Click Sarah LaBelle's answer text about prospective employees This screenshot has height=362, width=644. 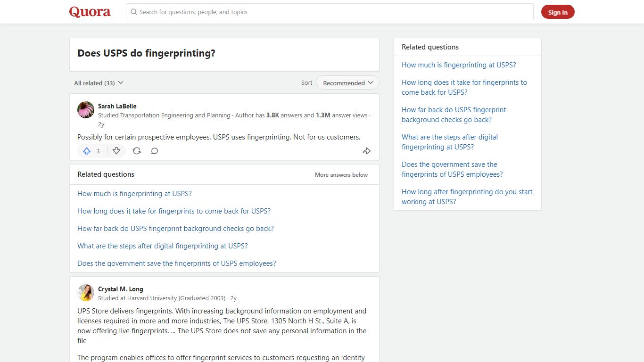tap(219, 137)
